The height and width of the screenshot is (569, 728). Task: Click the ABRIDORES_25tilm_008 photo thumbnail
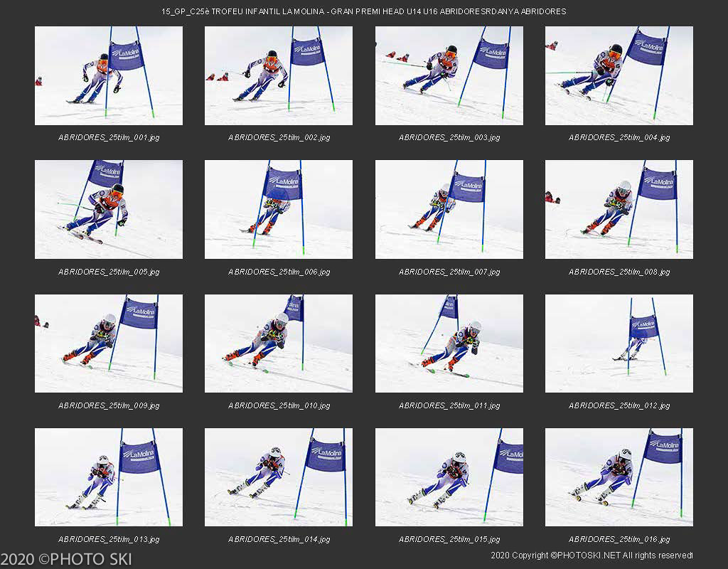coord(619,209)
